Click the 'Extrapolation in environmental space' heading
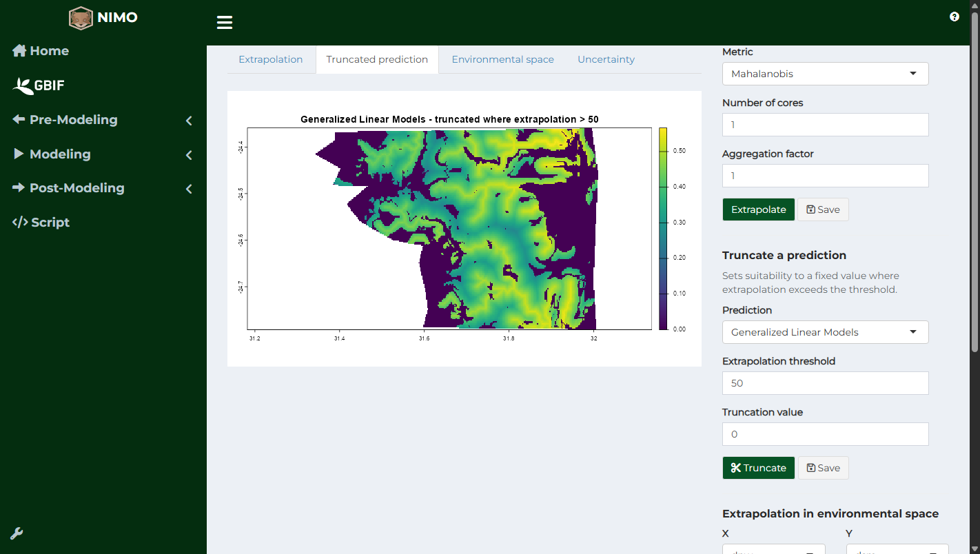Screen dimensions: 980x554 (830, 513)
